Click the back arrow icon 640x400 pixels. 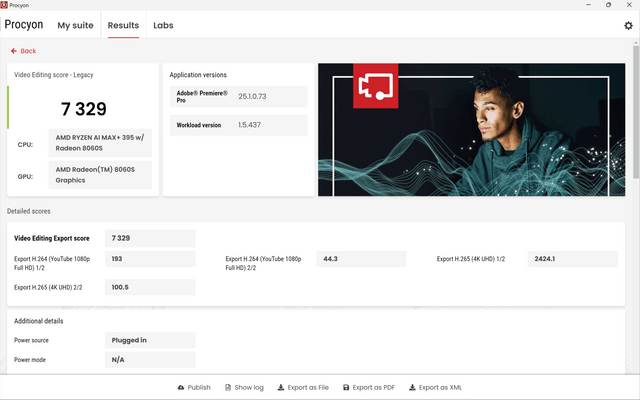[14, 51]
